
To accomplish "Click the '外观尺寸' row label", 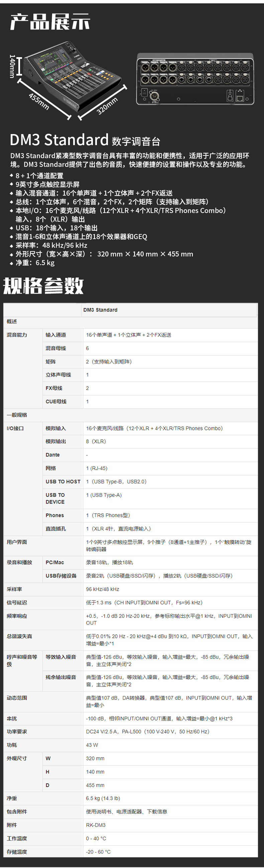I will pyautogui.click(x=17, y=758).
